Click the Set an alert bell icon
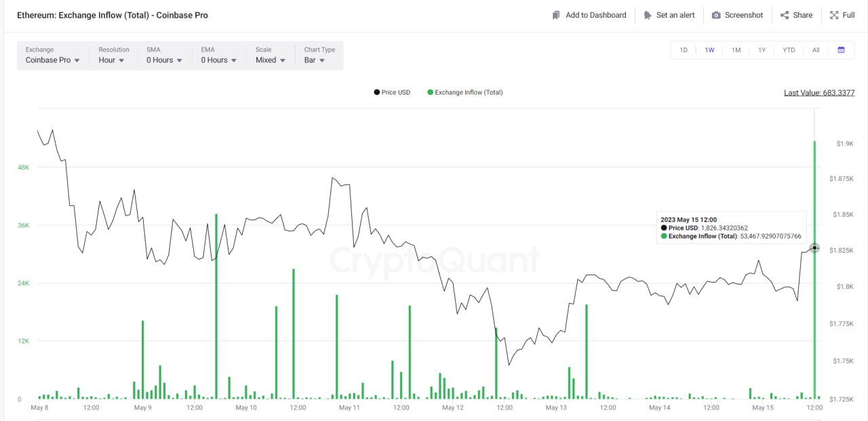This screenshot has height=421, width=868. (648, 15)
